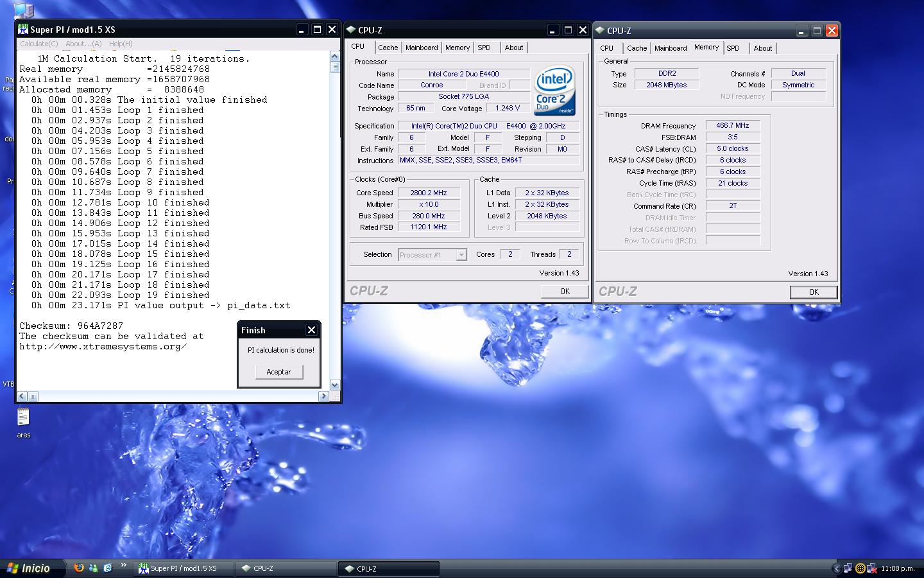
Task: Open About tab in right CPU-Z window
Action: (x=763, y=48)
